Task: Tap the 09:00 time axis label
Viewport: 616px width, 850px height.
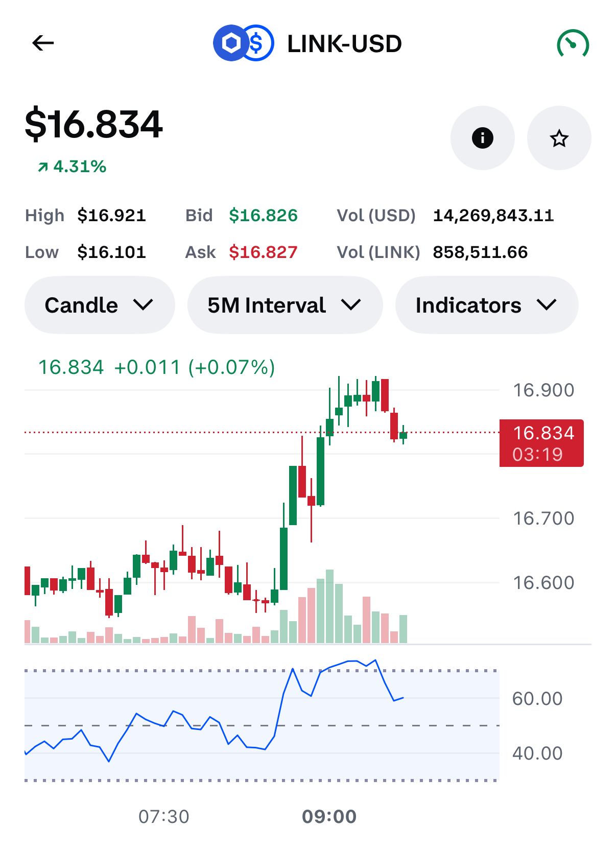Action: click(x=329, y=817)
